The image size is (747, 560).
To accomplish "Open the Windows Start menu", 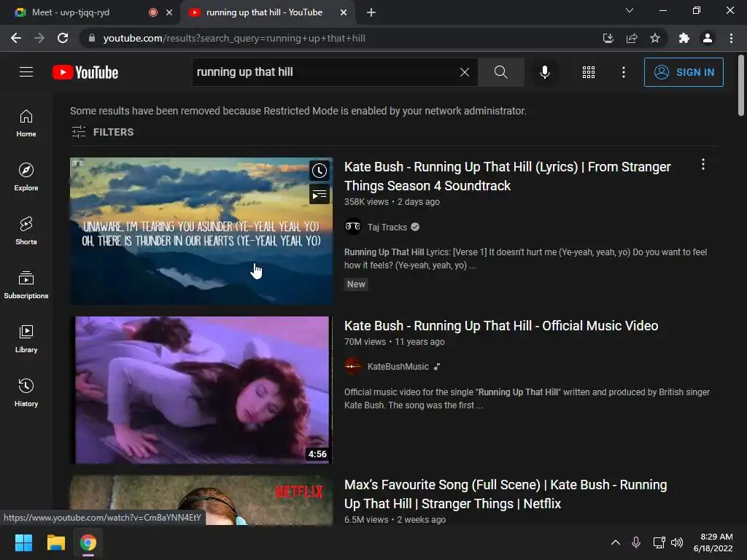I will 23,542.
